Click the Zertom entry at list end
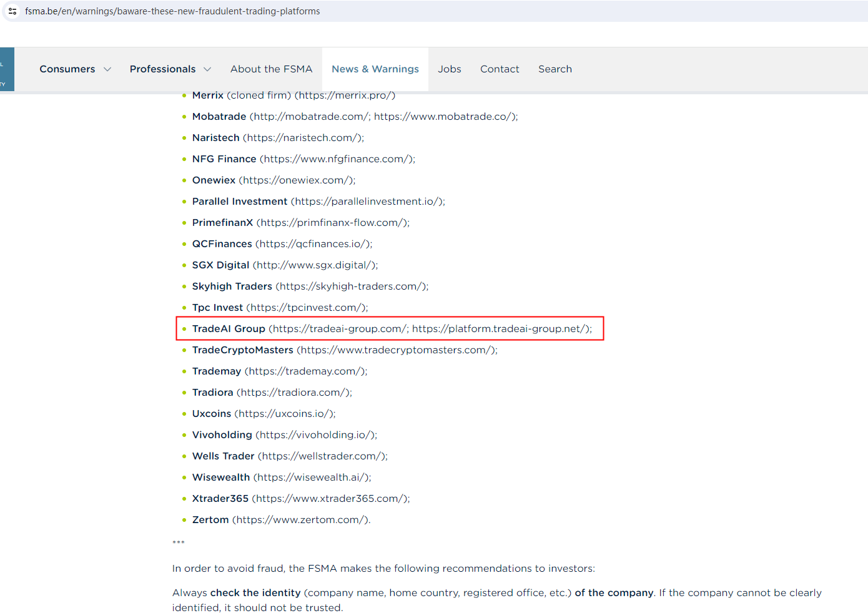Viewport: 868px width, 613px height. click(210, 520)
